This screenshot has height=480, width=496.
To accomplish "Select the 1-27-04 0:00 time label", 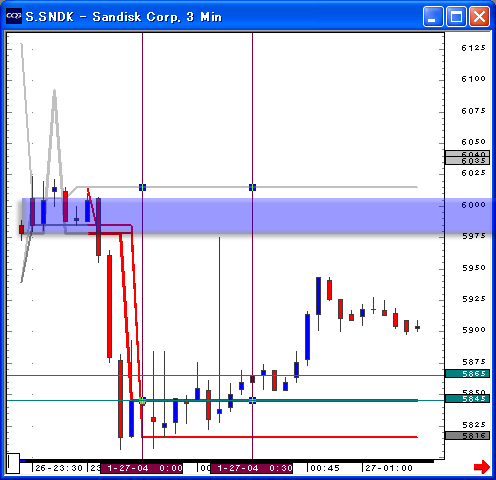I will pos(142,468).
